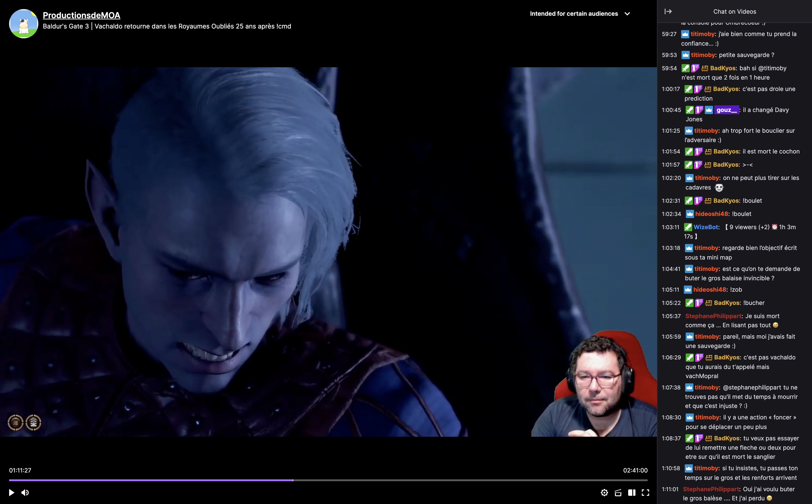
Task: Jump to chat timestamp 1:03:11
Action: point(670,227)
